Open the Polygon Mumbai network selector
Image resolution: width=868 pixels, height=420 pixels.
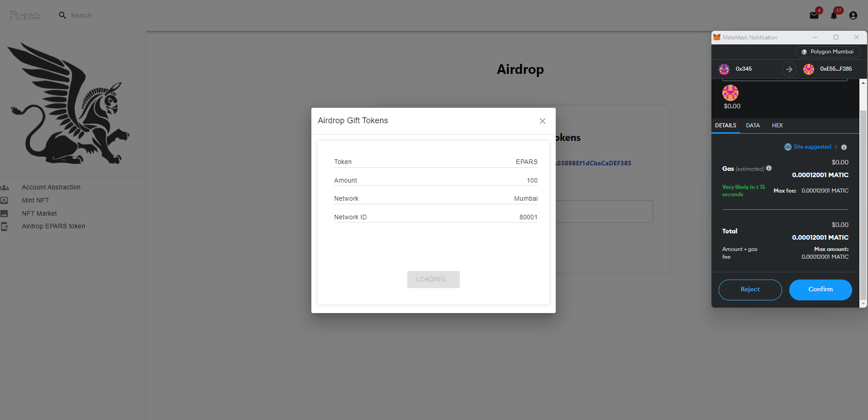point(828,52)
